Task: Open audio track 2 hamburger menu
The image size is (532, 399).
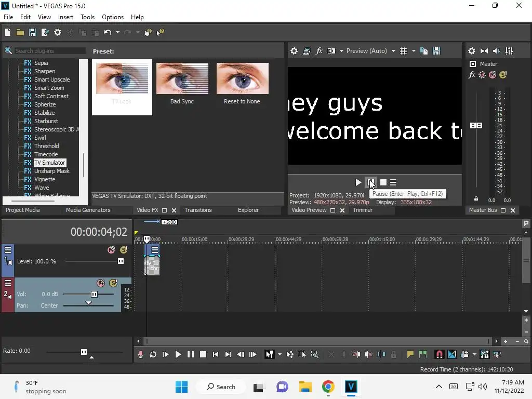Action: [x=8, y=283]
